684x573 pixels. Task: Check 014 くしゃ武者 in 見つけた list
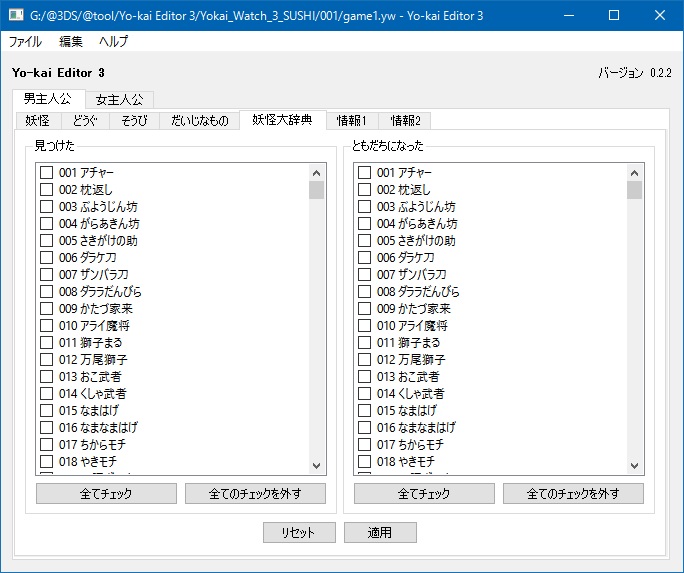(47, 393)
